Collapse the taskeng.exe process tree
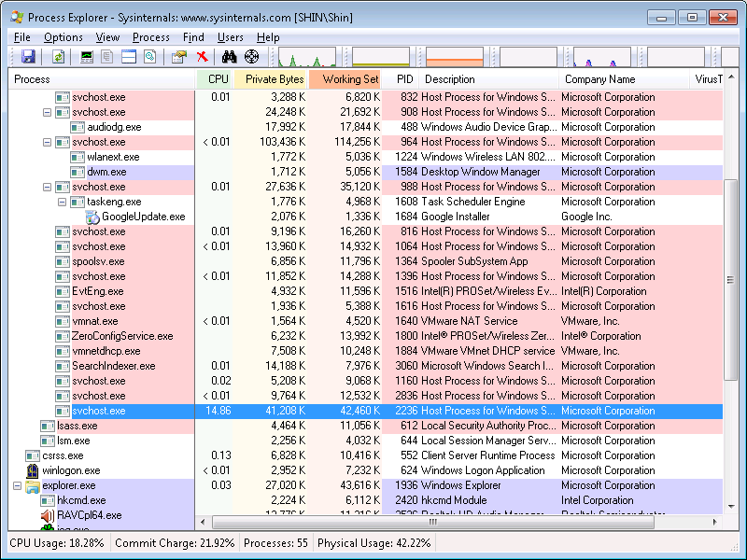Image resolution: width=747 pixels, height=560 pixels. click(63, 202)
